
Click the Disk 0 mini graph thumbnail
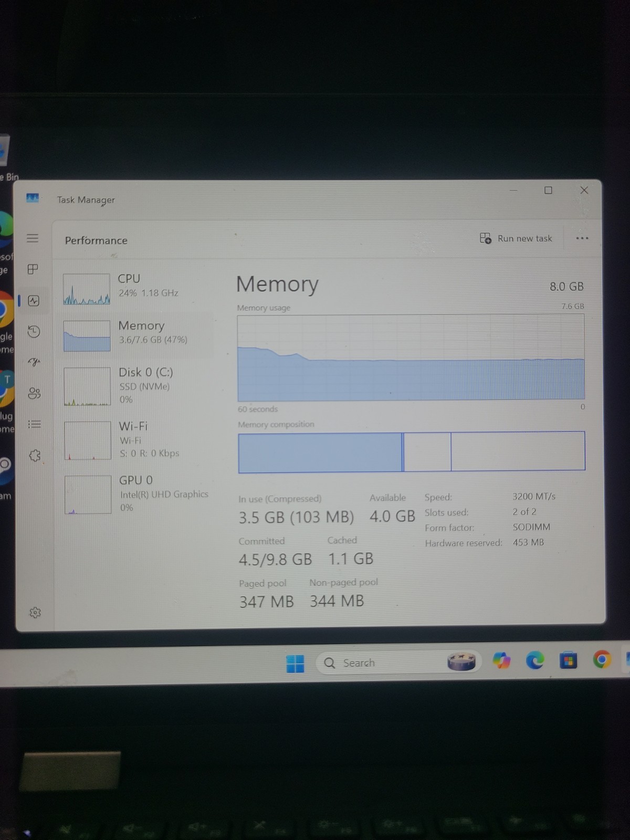87,386
